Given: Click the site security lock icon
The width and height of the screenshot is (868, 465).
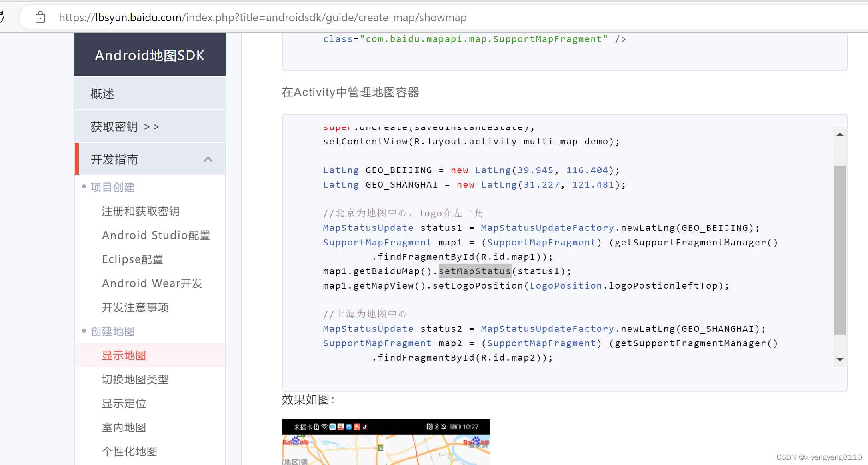Looking at the screenshot, I should pos(40,17).
